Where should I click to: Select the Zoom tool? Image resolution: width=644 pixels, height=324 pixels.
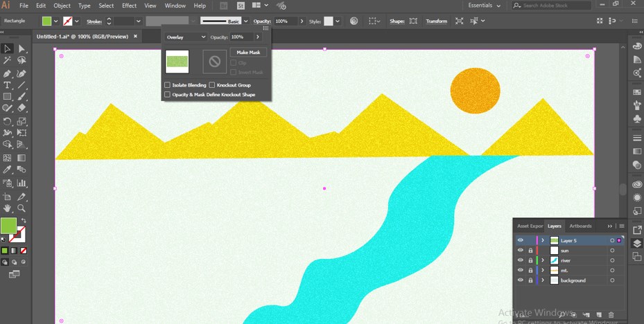[x=21, y=209]
